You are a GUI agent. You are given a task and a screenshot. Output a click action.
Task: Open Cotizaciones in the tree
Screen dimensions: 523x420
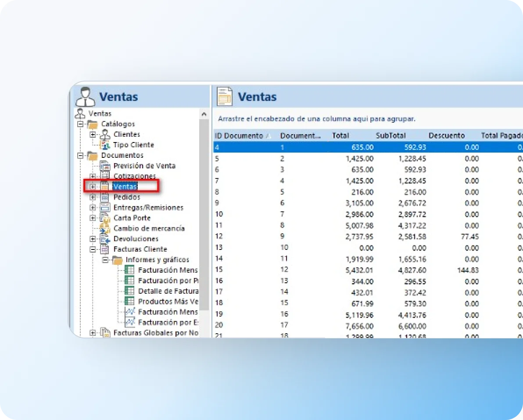point(134,176)
